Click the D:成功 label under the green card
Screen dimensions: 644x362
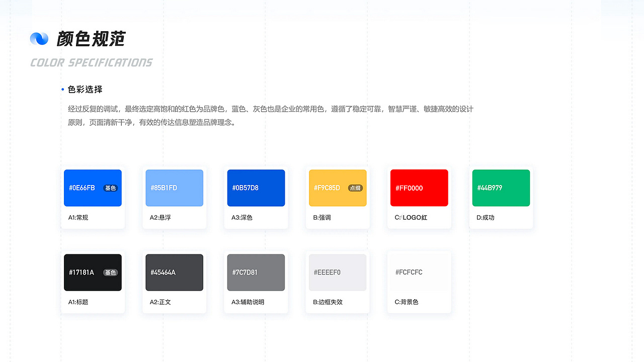pos(485,217)
